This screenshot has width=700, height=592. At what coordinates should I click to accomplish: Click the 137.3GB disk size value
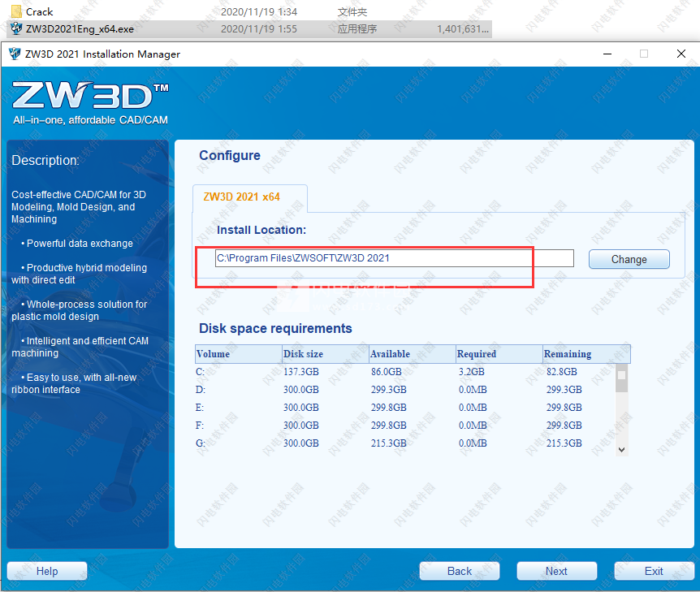301,372
